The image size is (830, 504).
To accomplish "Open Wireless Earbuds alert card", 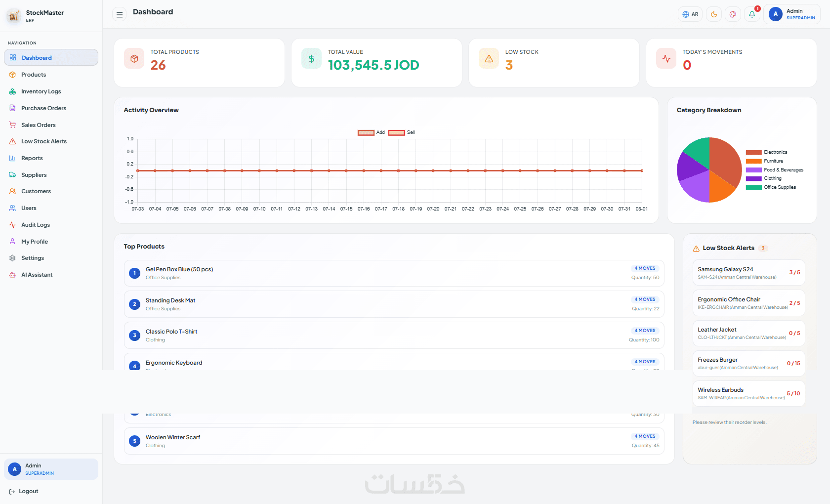I will [x=748, y=393].
